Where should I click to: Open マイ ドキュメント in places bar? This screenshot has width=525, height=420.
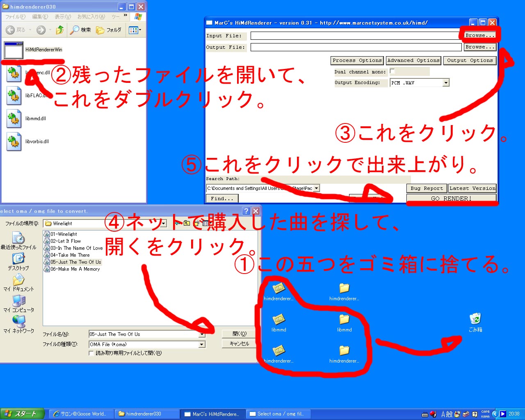click(x=18, y=283)
